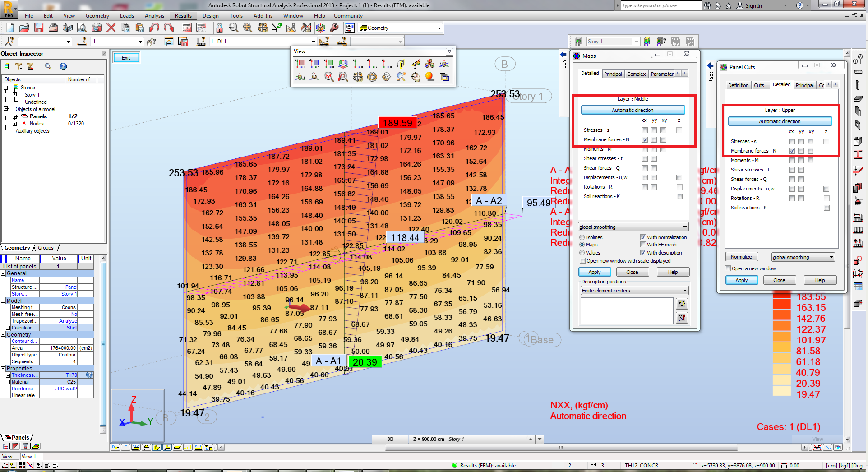Click the pan hand icon in View toolbar

pyautogui.click(x=416, y=77)
